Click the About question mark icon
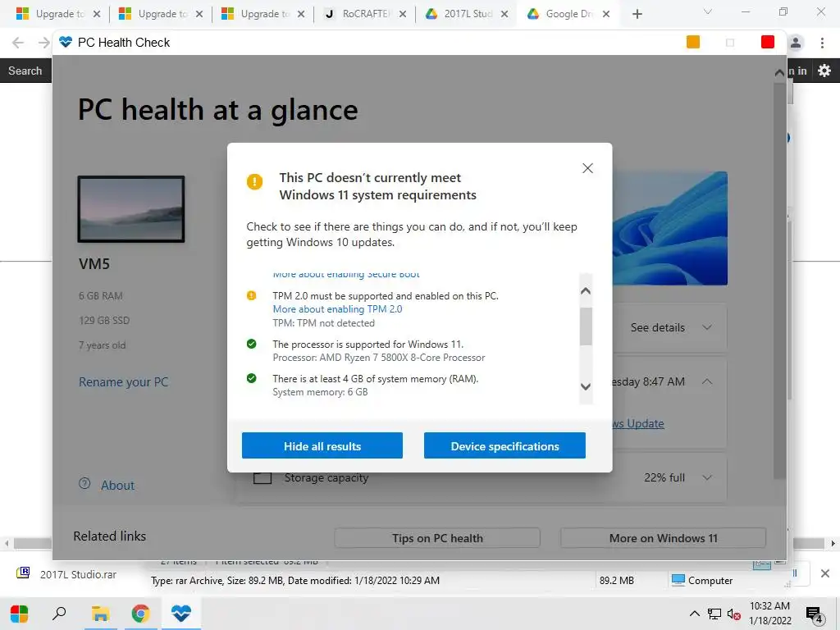This screenshot has width=840, height=630. (x=84, y=483)
